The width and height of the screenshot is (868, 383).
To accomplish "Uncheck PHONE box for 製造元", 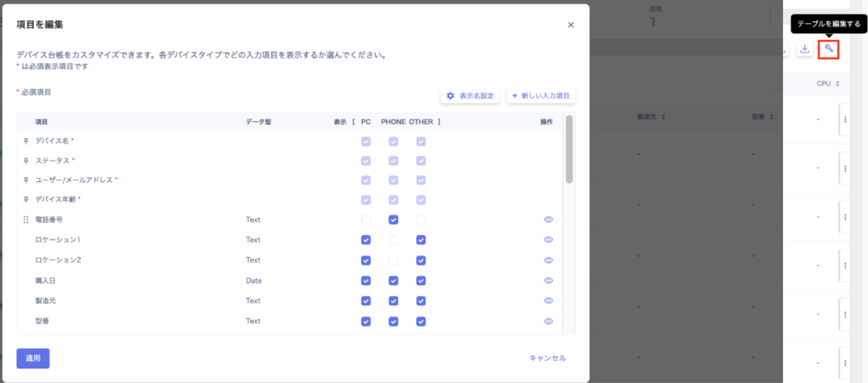I will coord(393,301).
